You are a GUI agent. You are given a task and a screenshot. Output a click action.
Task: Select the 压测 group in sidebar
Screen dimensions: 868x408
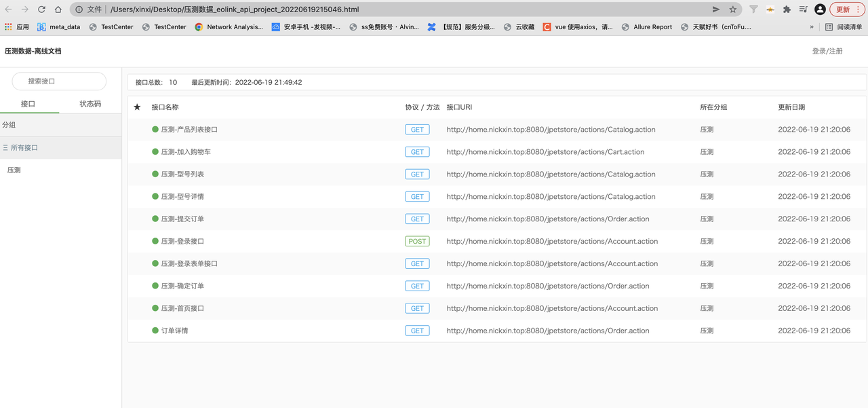point(14,170)
